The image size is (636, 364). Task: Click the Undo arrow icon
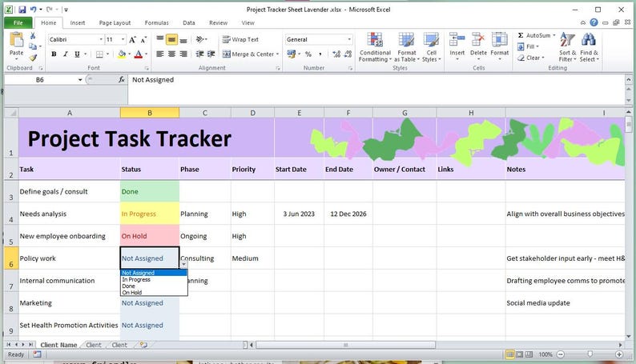pos(34,10)
